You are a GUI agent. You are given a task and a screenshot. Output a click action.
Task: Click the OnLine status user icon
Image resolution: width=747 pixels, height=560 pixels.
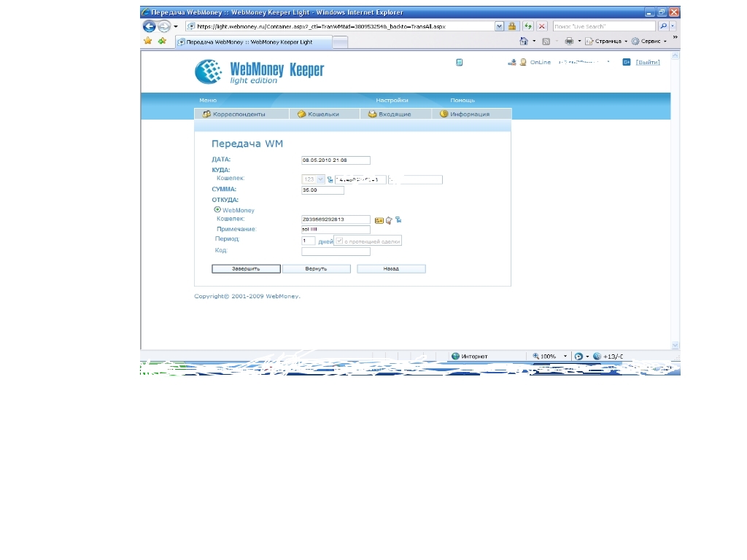click(x=523, y=63)
